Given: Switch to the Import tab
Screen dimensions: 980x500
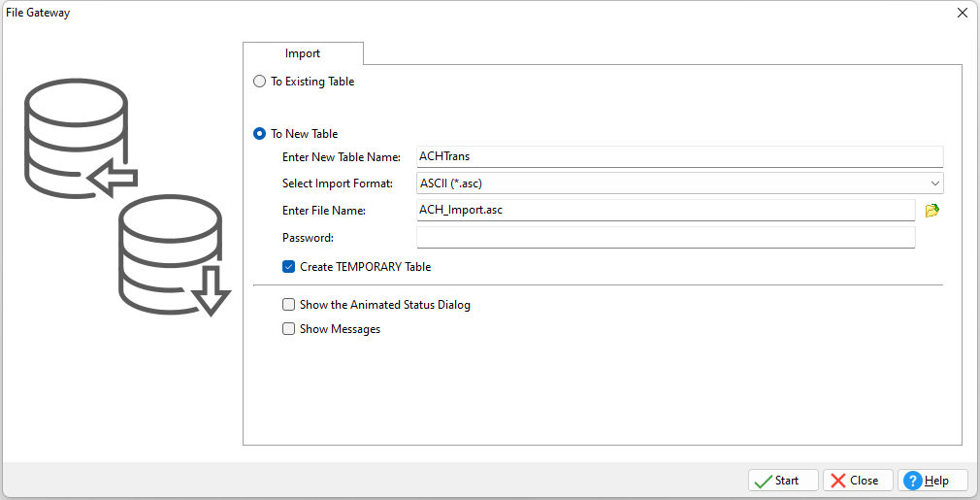Looking at the screenshot, I should tap(303, 53).
